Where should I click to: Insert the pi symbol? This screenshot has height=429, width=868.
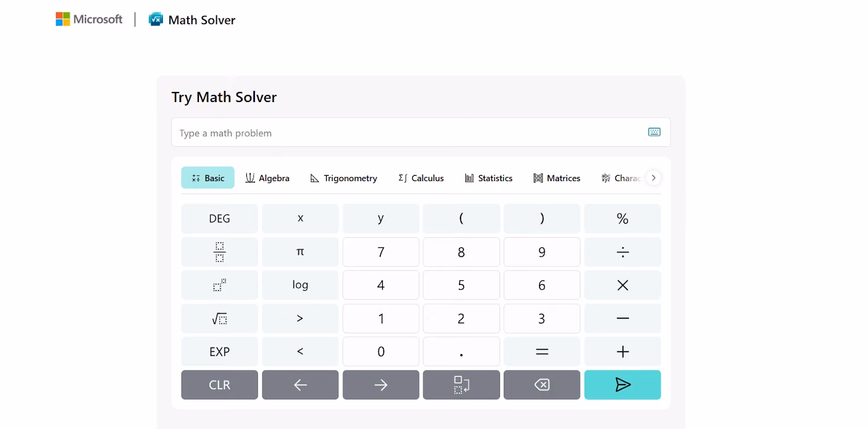[x=301, y=252]
